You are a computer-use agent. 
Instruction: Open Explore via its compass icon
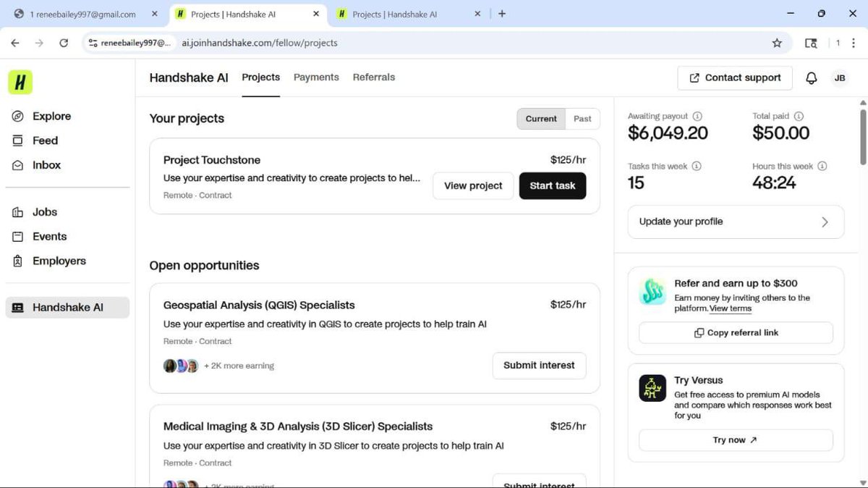click(x=18, y=116)
